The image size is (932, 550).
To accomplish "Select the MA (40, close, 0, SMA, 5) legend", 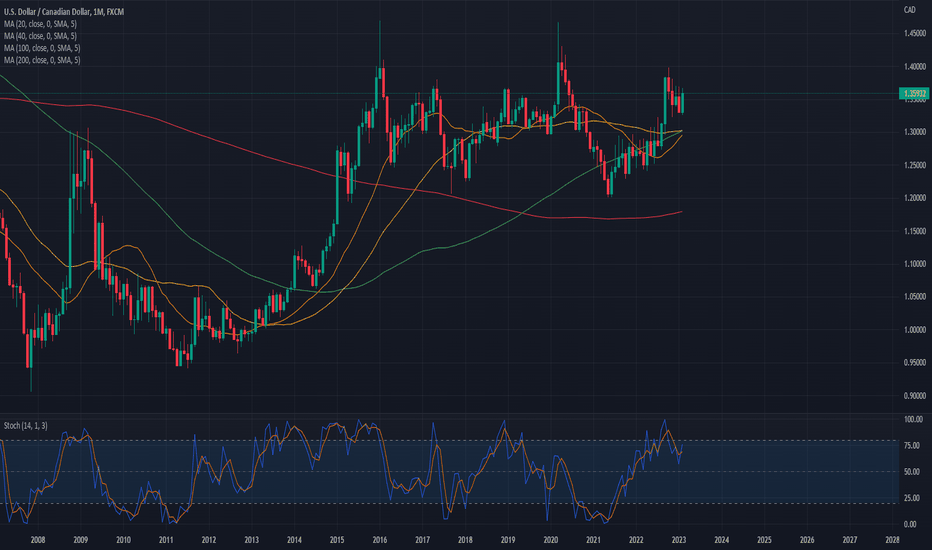I will pos(40,36).
